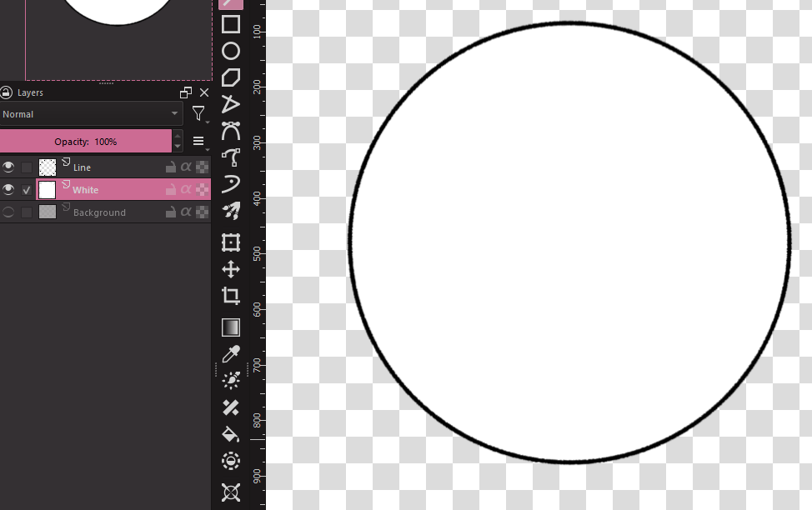The height and width of the screenshot is (510, 812).
Task: Toggle inherit alpha on White layer
Action: 186,189
